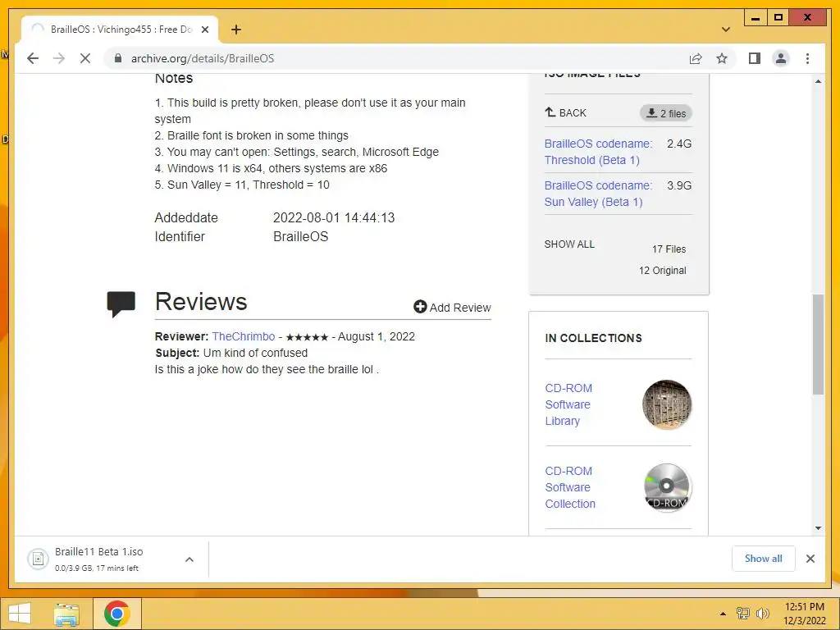Go BACK in the ISO image files list
The width and height of the screenshot is (840, 630).
tap(566, 112)
